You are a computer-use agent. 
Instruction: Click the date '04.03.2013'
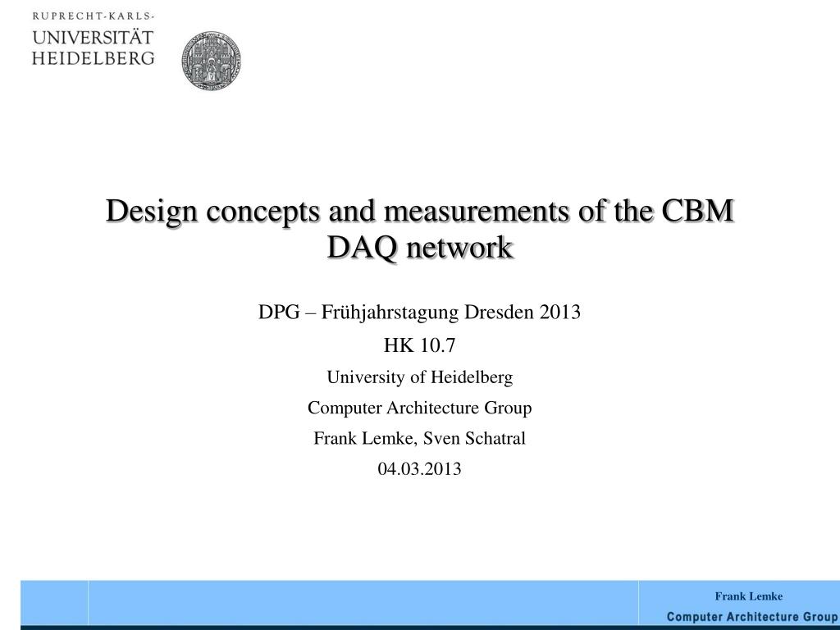419,468
